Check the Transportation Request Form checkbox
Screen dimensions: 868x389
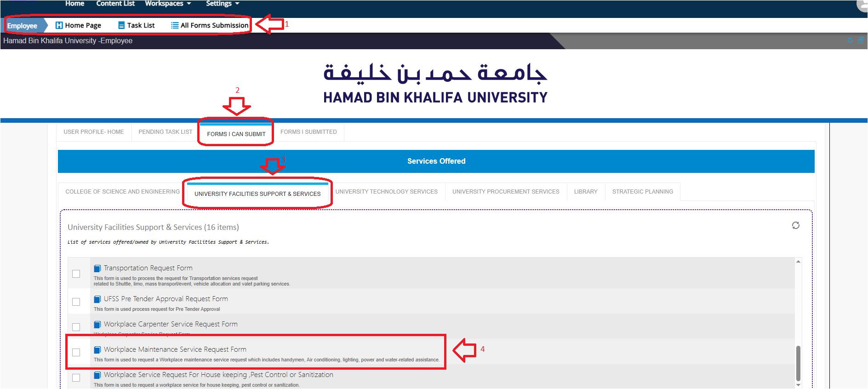pyautogui.click(x=76, y=274)
